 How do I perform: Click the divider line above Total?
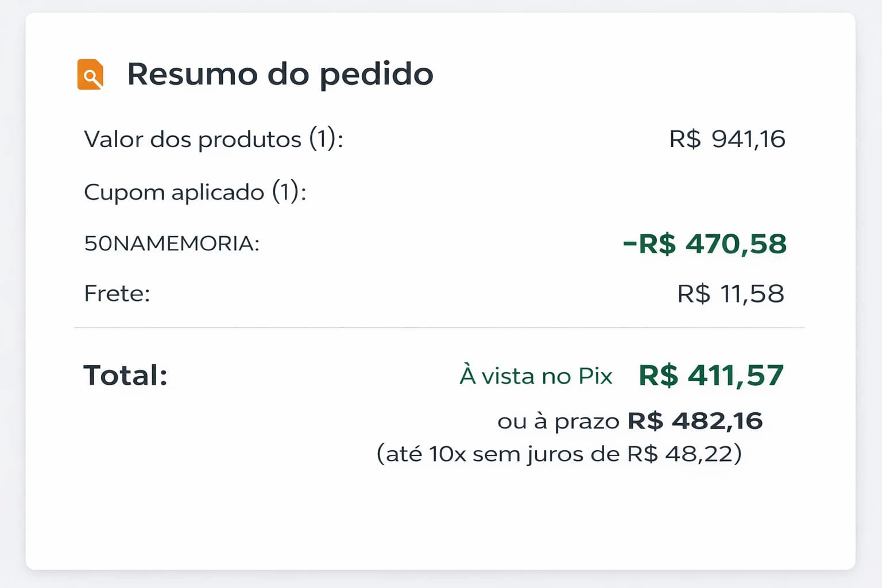coord(441,328)
